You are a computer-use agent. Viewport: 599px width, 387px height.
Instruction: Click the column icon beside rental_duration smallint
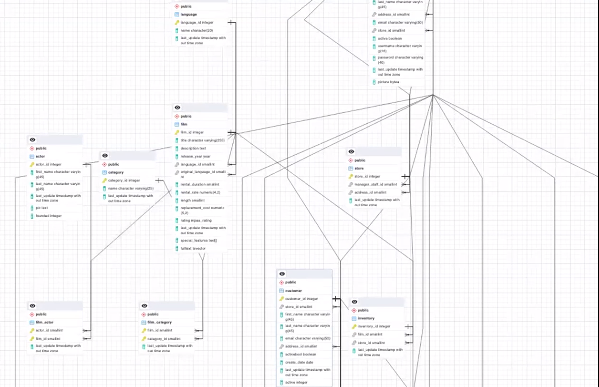pos(177,185)
